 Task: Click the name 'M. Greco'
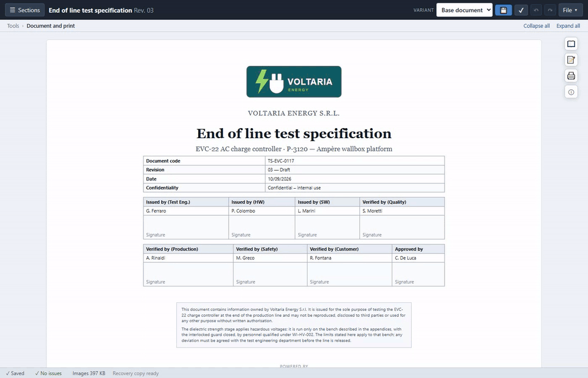point(245,258)
